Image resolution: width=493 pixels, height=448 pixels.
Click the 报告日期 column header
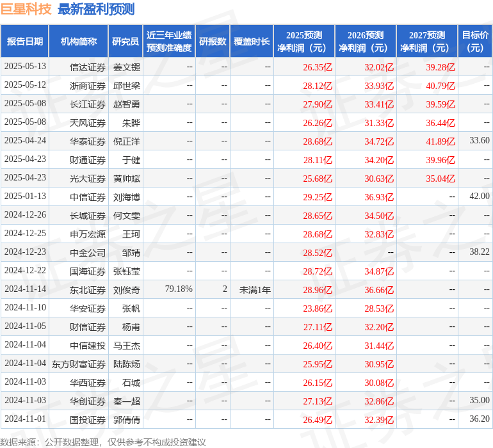tap(25, 42)
